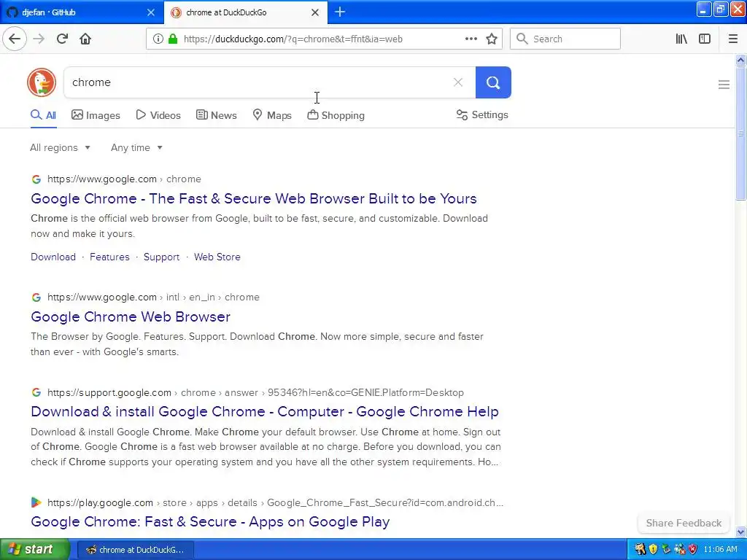Open the Firefox home page icon
The height and width of the screenshot is (560, 747).
coord(85,39)
